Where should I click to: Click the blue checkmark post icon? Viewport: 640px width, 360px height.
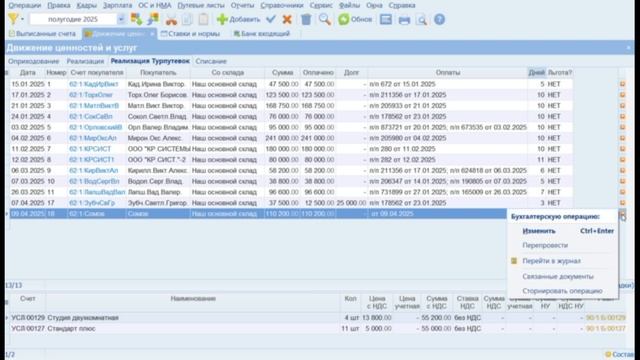(271, 19)
